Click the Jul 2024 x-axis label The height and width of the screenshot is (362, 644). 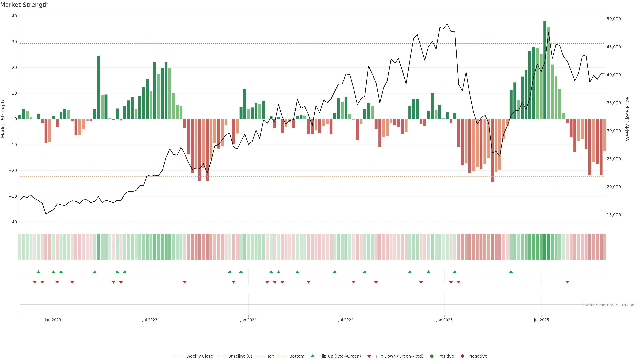[x=346, y=320]
